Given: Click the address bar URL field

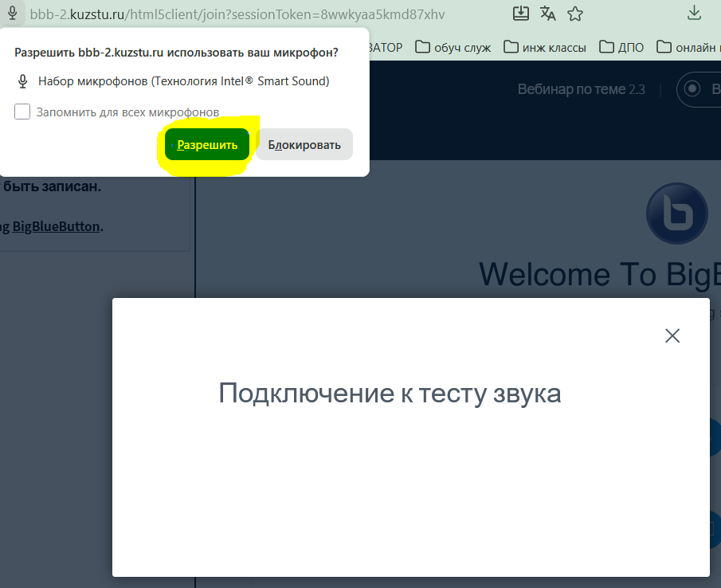Looking at the screenshot, I should (237, 14).
